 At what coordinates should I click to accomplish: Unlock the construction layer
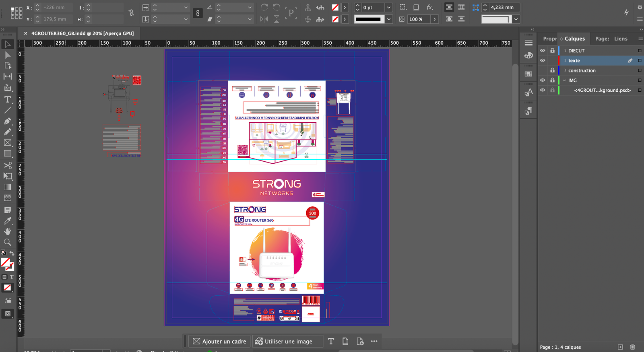[552, 70]
